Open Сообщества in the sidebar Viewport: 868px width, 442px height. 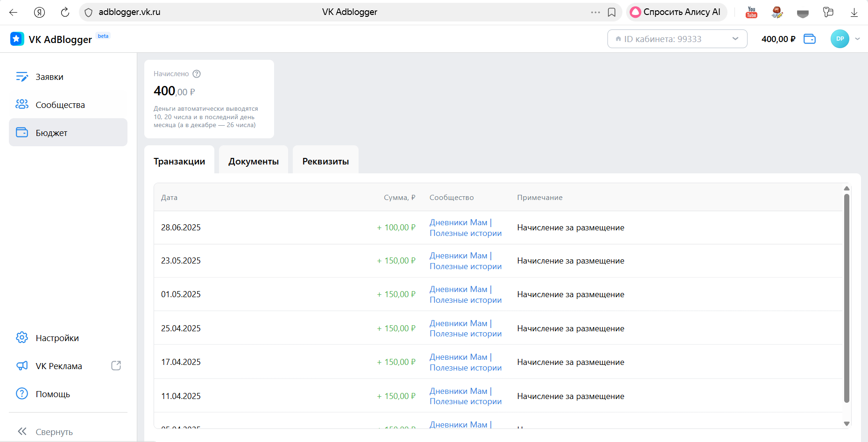(x=60, y=105)
